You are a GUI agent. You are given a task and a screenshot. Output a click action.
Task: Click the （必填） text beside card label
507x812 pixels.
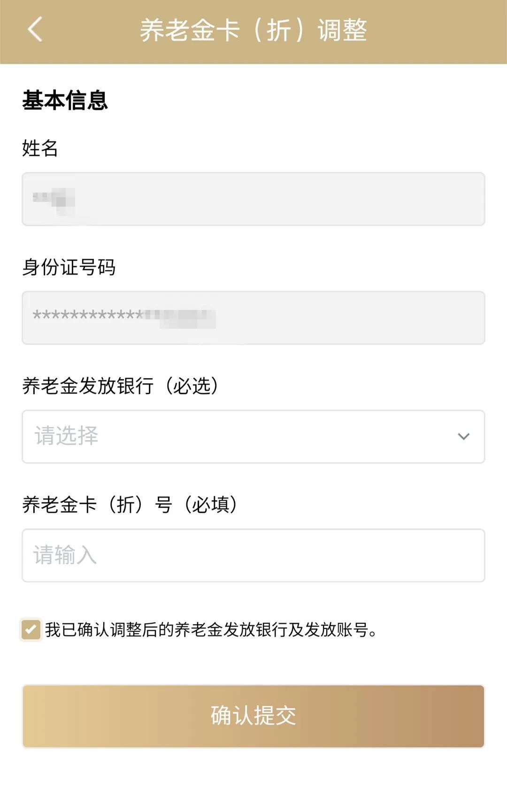[x=210, y=505]
